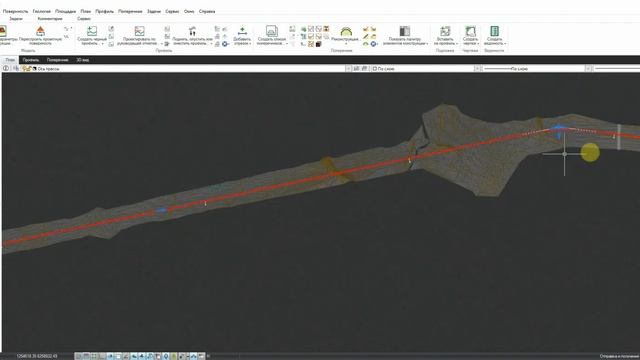Click the round info icon left of layer dropdown

[x=6, y=69]
